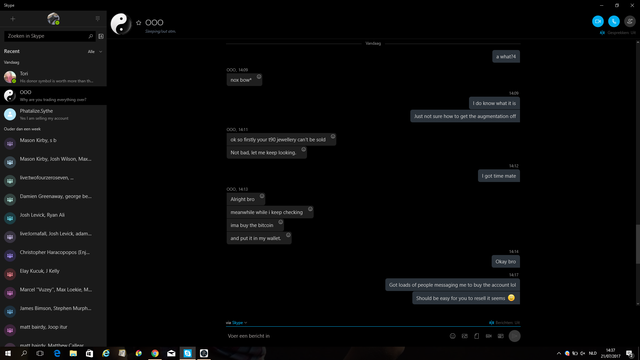Open the emoticon picker in message bar
Viewport: 640px width, 360px height.
coord(453,336)
